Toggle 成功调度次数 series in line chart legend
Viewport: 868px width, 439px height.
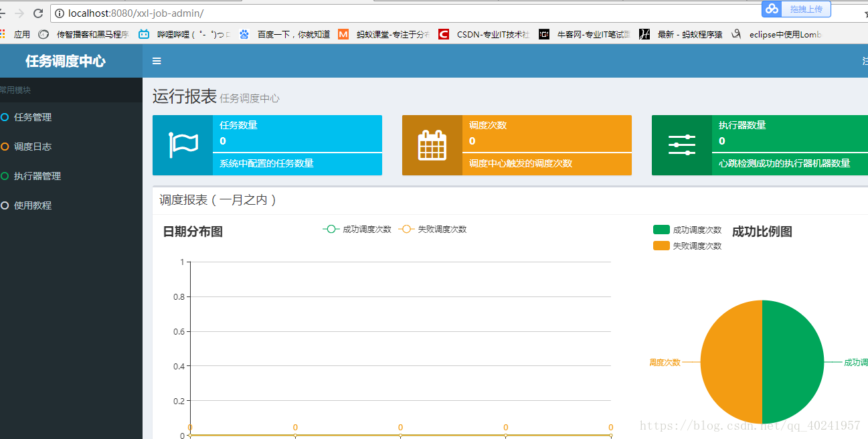[357, 230]
